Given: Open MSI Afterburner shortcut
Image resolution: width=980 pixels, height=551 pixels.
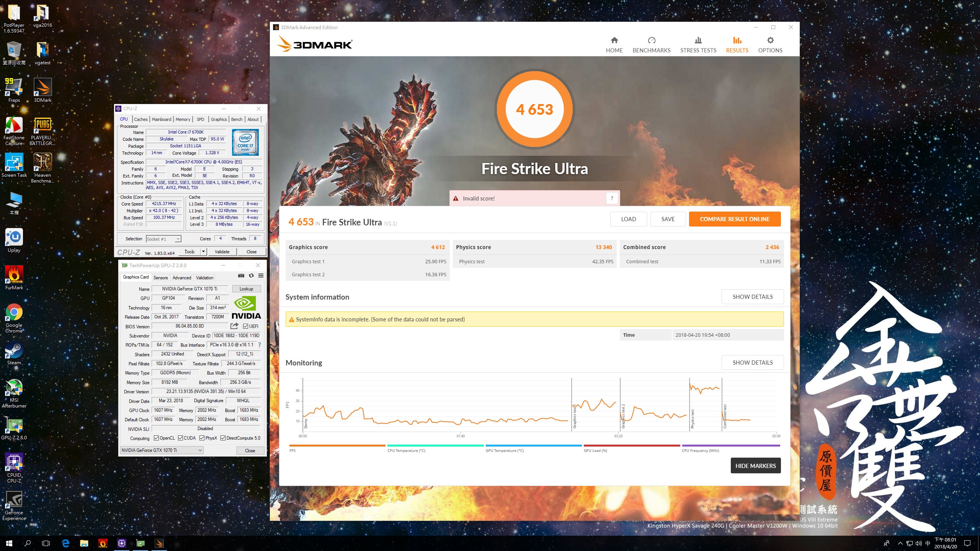Looking at the screenshot, I should point(14,393).
